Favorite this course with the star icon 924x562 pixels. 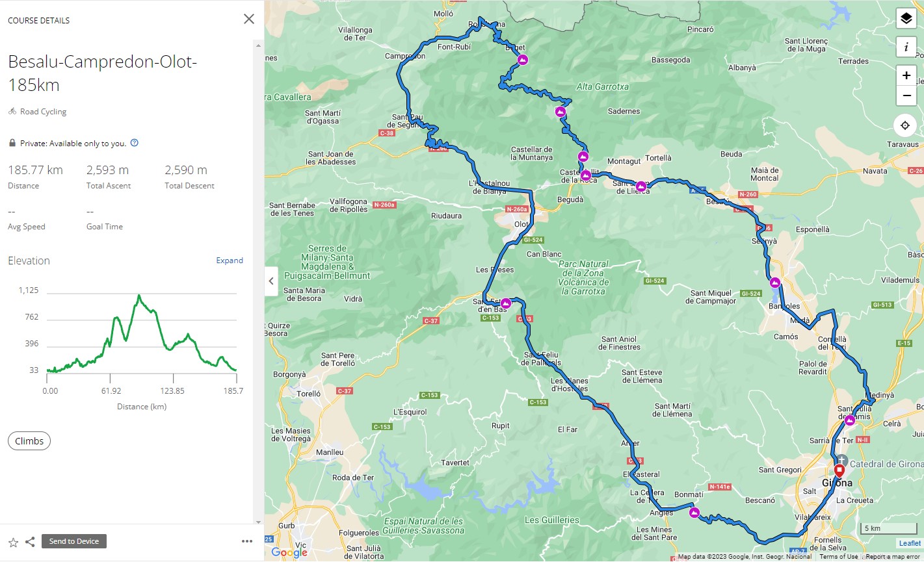pos(13,542)
